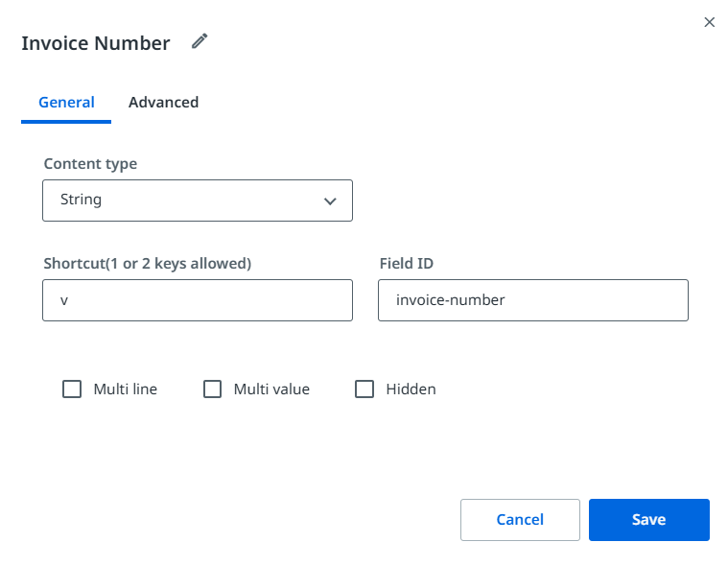Tick the Multi value checkbox
The image size is (728, 566).
(213, 389)
